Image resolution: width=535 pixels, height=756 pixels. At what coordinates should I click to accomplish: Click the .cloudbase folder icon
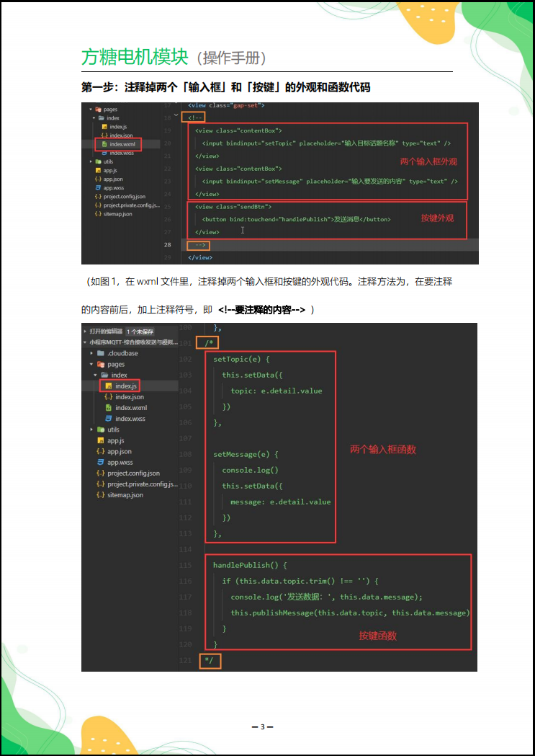[x=101, y=353]
